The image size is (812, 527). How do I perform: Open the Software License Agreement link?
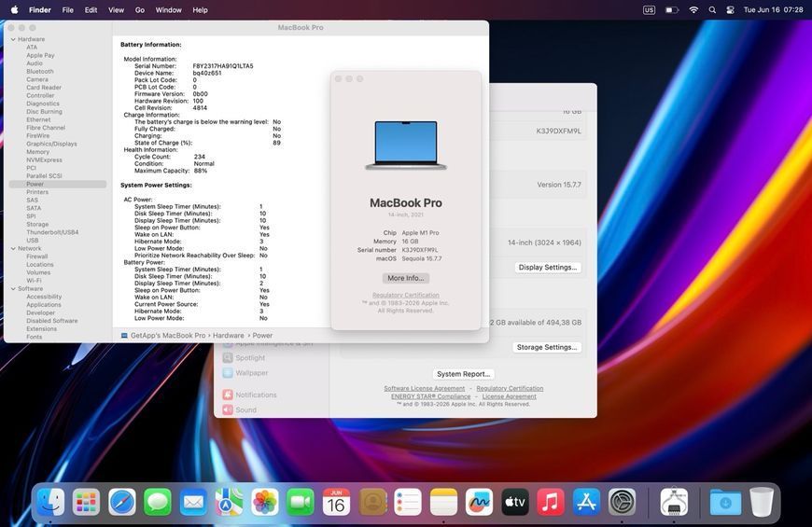[x=424, y=388]
